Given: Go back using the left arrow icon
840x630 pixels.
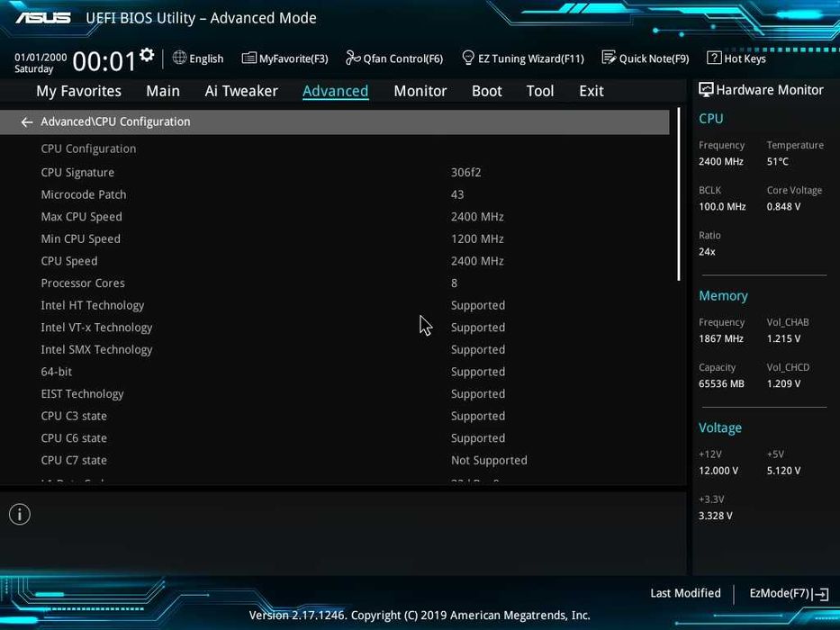Looking at the screenshot, I should (x=27, y=122).
